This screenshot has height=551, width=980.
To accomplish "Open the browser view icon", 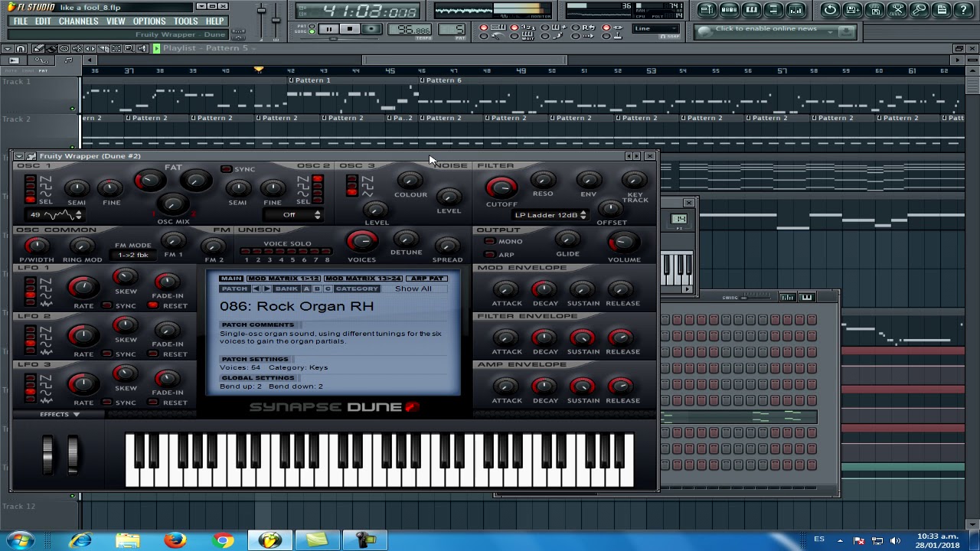I will [773, 10].
